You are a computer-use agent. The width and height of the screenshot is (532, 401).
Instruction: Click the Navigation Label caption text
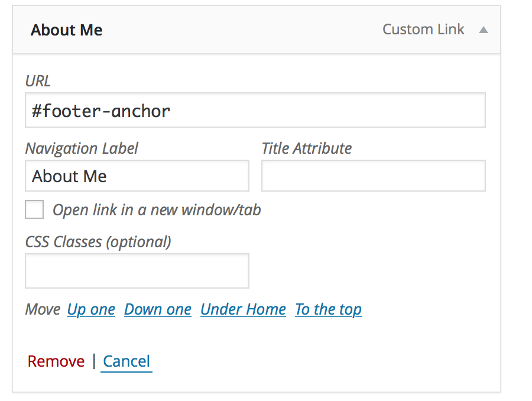click(82, 148)
